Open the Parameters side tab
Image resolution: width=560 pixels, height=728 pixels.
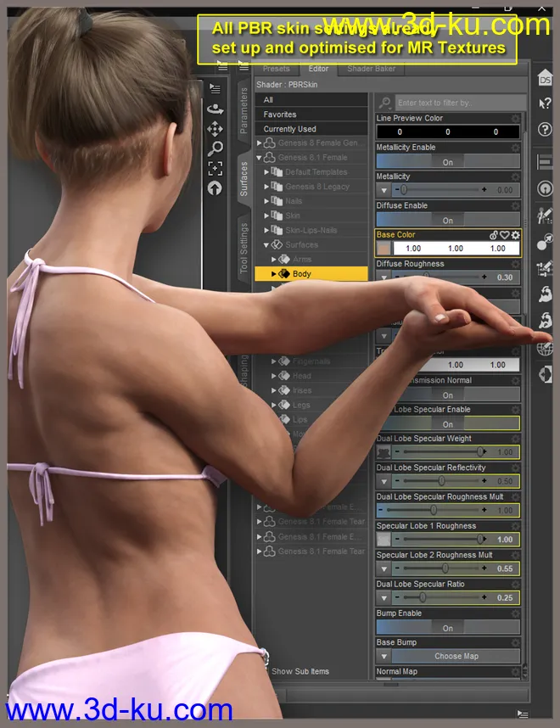pos(244,110)
